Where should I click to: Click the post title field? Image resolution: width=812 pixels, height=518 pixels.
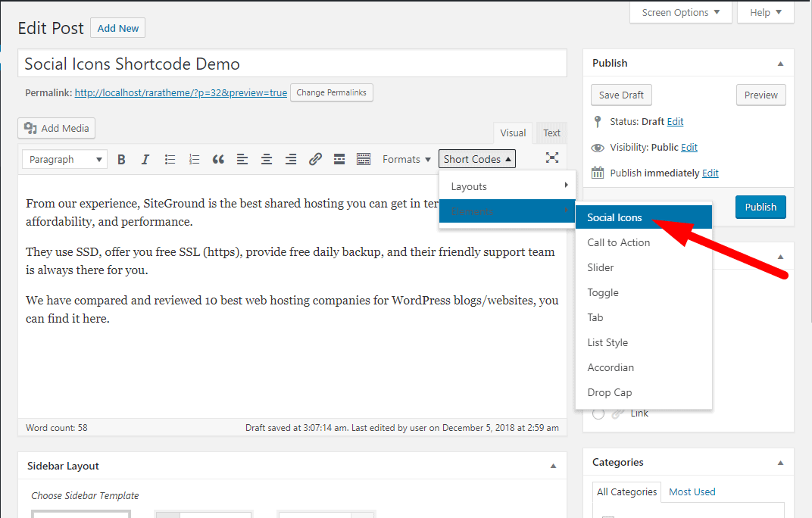[x=292, y=64]
